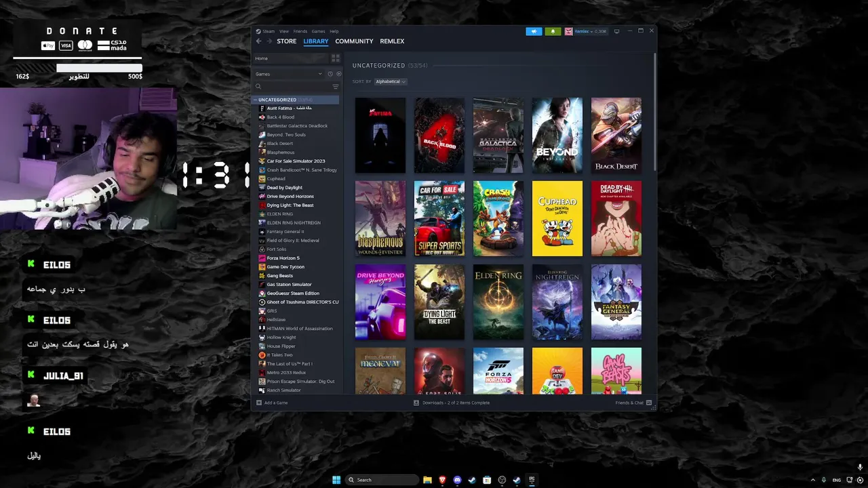868x488 pixels.
Task: Show hidden system tray icons chevron
Action: click(x=813, y=480)
